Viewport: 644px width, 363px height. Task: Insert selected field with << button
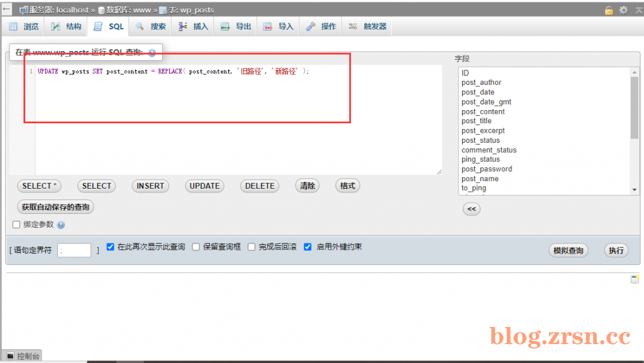point(471,209)
